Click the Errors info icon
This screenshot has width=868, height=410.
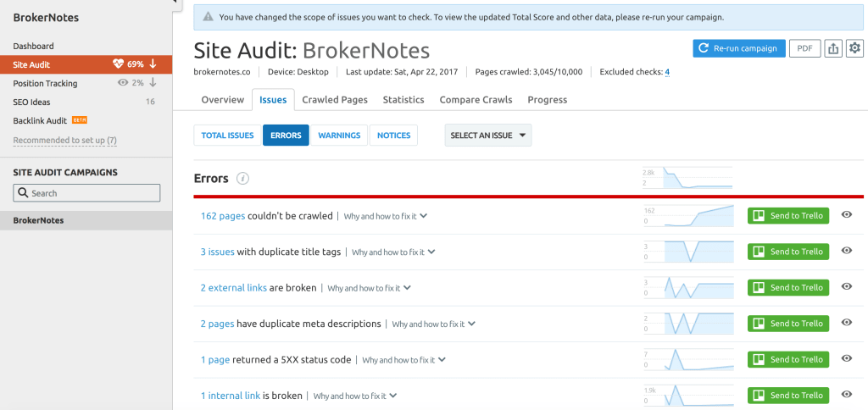tap(242, 179)
